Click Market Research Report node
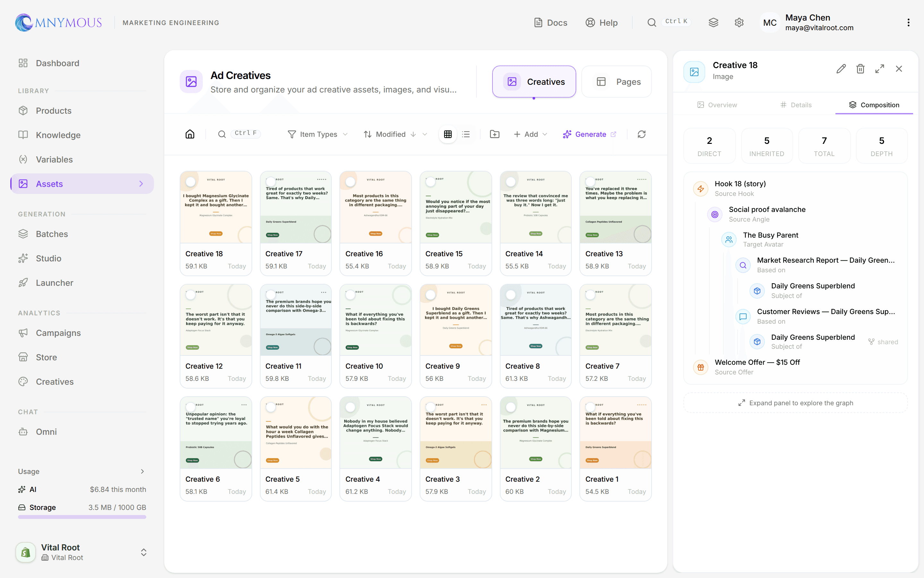The width and height of the screenshot is (924, 578). coord(817,265)
